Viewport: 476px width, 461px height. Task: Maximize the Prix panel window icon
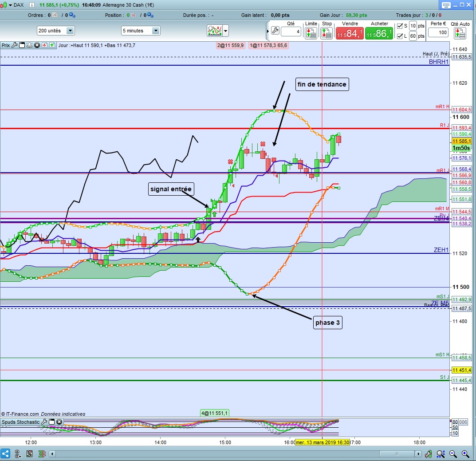(x=22, y=45)
